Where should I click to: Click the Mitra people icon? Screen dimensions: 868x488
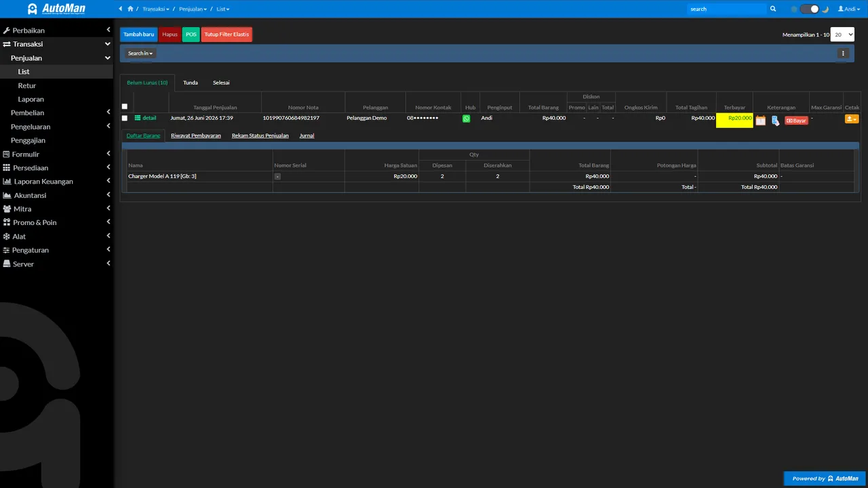coord(7,209)
